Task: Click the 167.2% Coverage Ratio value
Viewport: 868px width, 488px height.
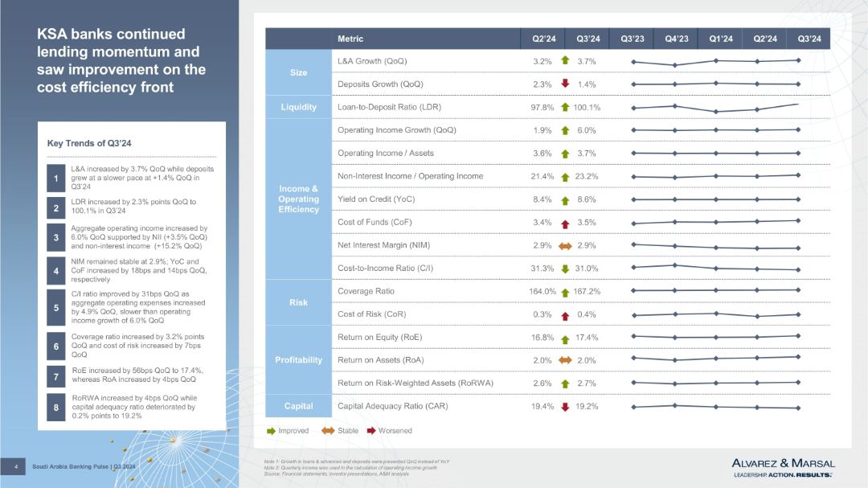Action: 587,291
